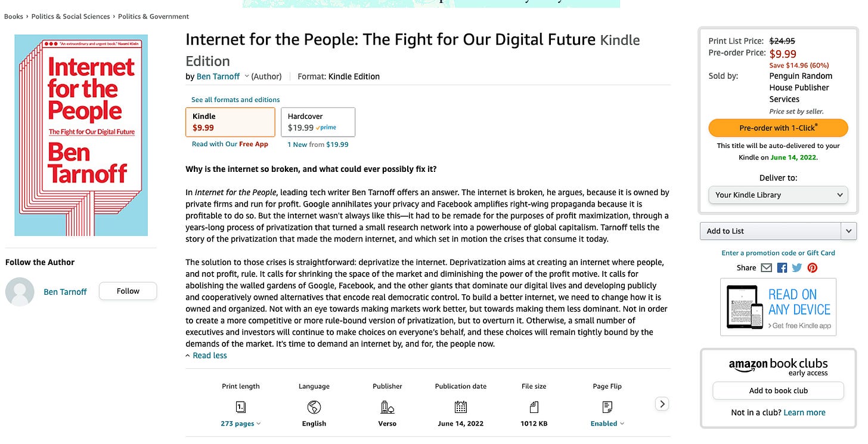Viewport: 868px width, 444px height.
Task: Click the Publication date calendar icon
Action: tap(460, 407)
